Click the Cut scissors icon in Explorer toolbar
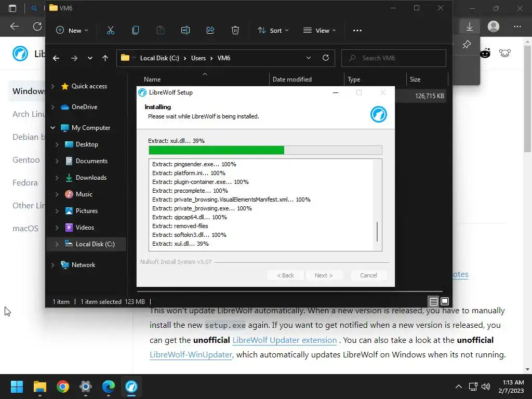532x399 pixels. point(111,31)
